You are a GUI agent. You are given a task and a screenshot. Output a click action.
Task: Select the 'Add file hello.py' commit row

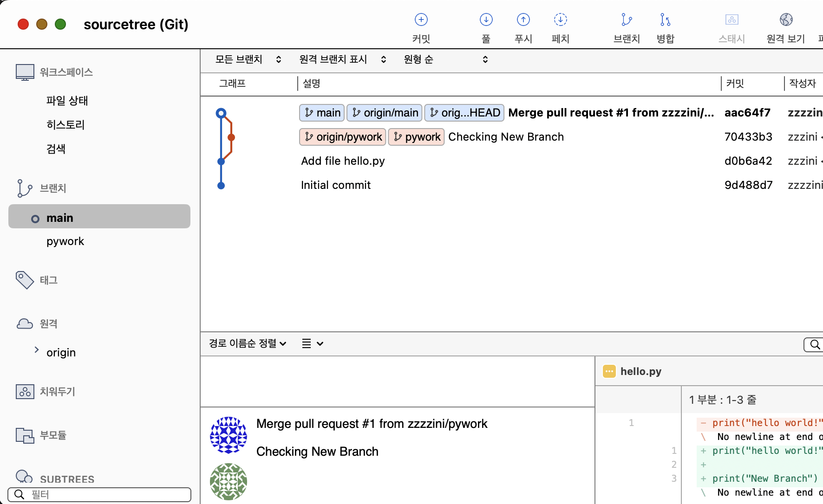pyautogui.click(x=512, y=161)
